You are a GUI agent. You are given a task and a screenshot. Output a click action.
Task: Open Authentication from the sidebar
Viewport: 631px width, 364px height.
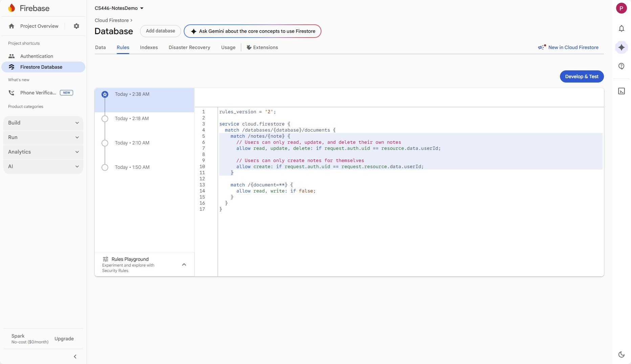pyautogui.click(x=36, y=56)
